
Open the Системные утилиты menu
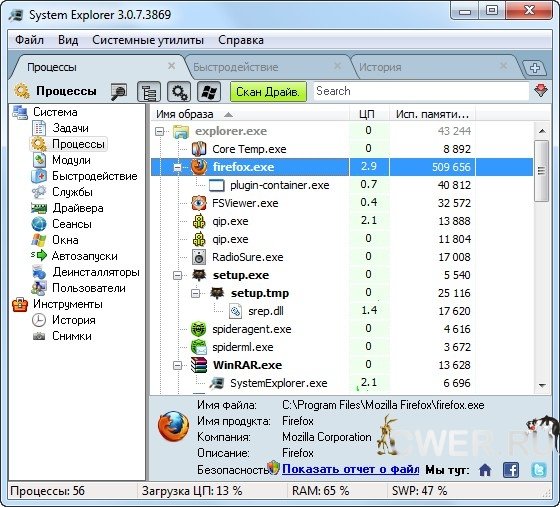pyautogui.click(x=148, y=40)
